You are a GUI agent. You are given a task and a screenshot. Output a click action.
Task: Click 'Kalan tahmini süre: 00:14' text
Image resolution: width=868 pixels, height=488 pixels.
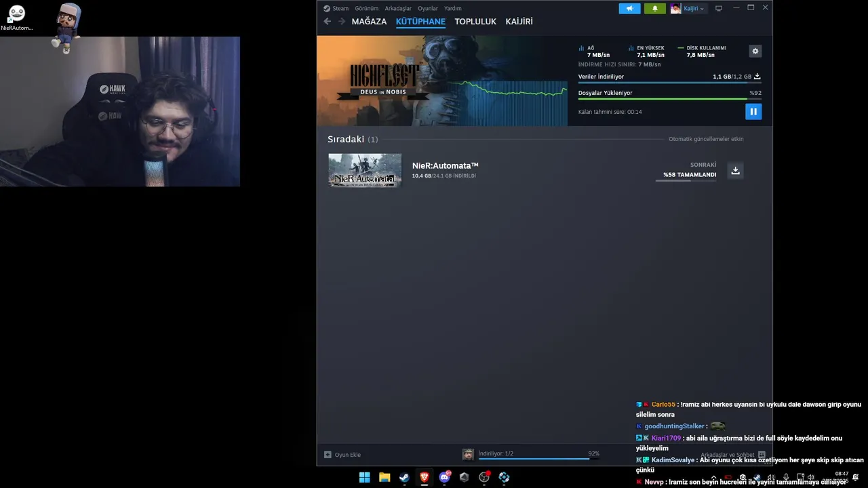(610, 112)
